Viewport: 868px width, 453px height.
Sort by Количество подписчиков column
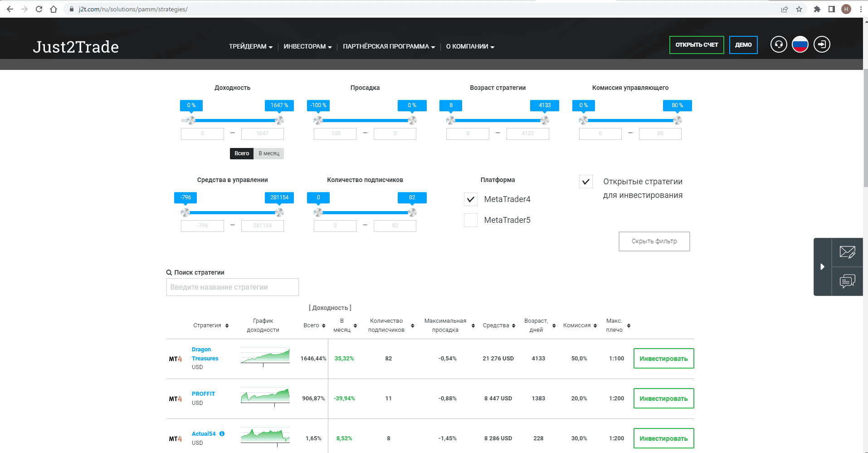click(412, 325)
